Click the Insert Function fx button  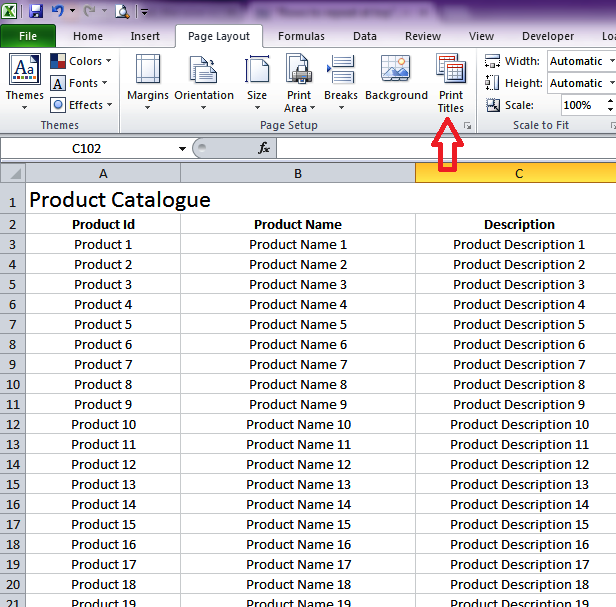(264, 148)
